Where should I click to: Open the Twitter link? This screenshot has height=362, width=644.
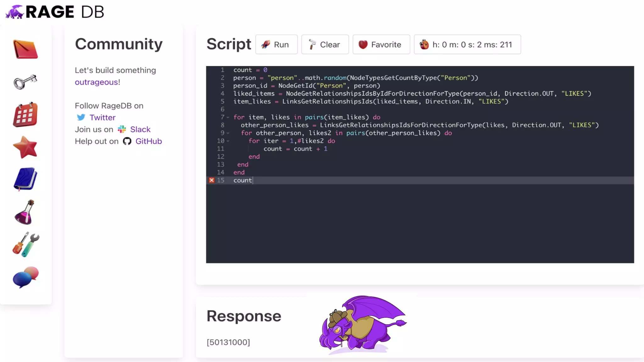[102, 118]
